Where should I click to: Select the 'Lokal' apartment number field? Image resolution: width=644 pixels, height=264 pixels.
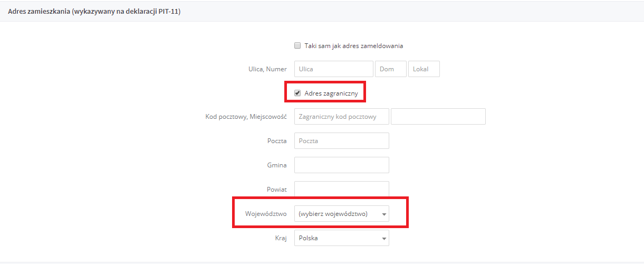(424, 69)
